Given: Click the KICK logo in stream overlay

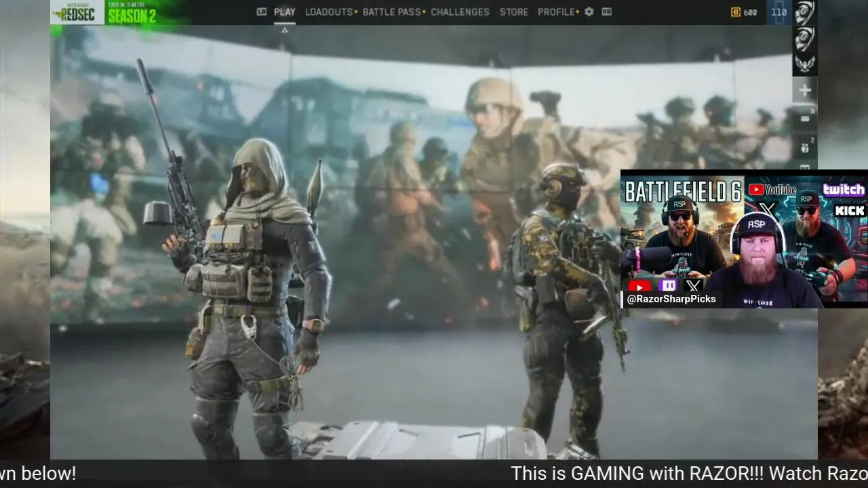Looking at the screenshot, I should click(850, 211).
